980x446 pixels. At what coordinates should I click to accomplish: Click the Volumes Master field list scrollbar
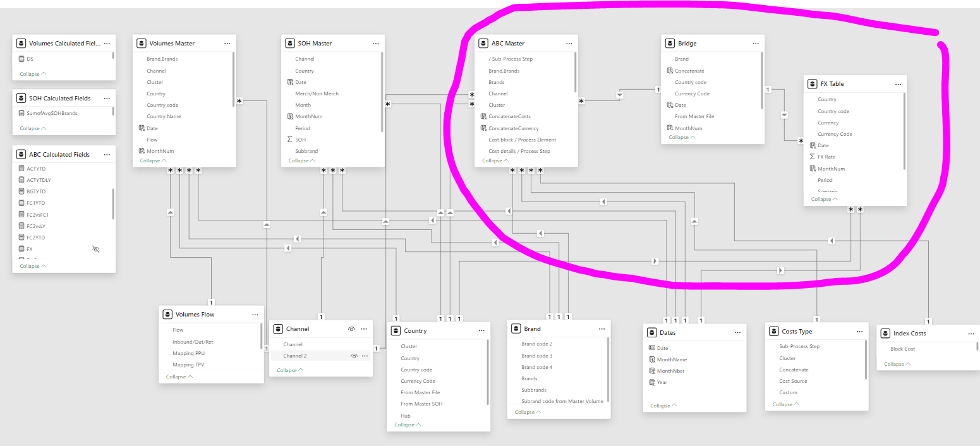[234, 79]
